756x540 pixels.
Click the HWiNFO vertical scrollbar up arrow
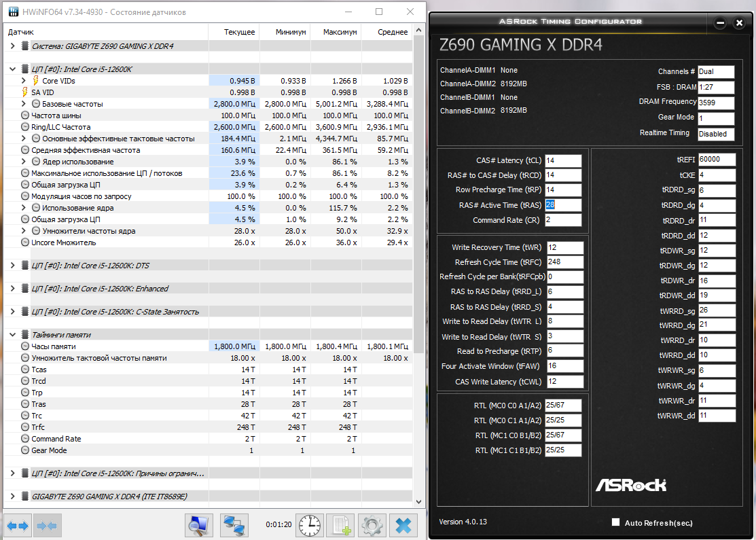[418, 30]
